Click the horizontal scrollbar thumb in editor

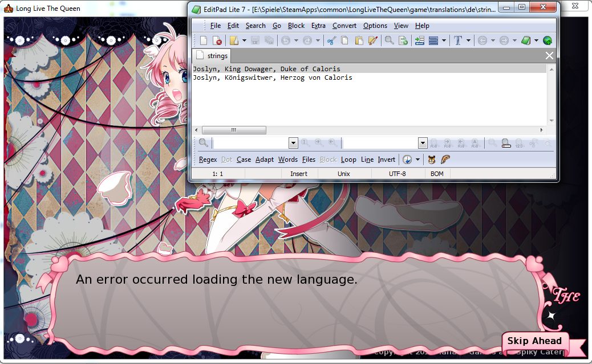point(234,130)
